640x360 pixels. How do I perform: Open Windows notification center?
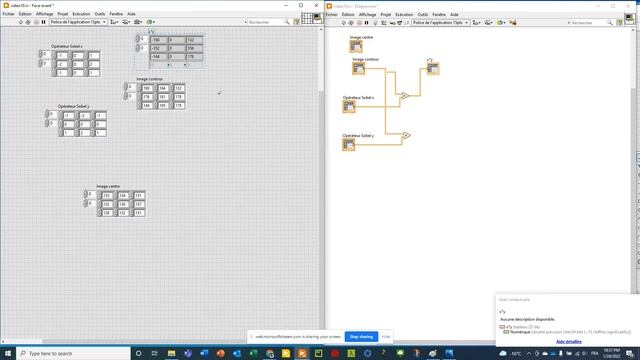(630, 353)
